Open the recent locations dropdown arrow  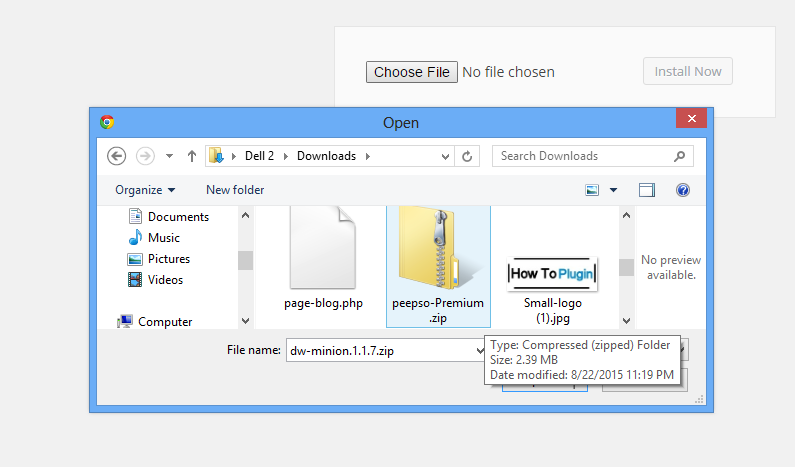click(x=169, y=156)
